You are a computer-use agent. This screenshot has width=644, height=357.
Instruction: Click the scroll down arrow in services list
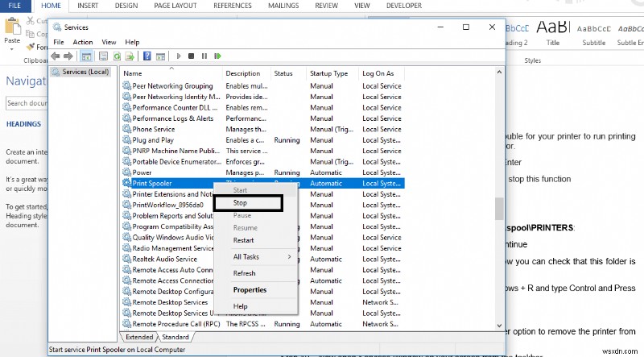(x=499, y=326)
